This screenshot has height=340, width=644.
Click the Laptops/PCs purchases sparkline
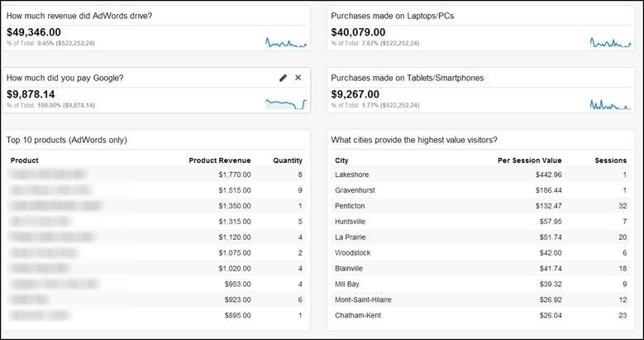[610, 41]
